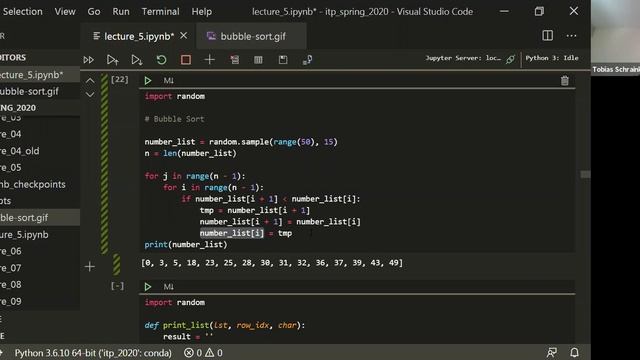Click the feedback icon in status bar

coord(551,352)
